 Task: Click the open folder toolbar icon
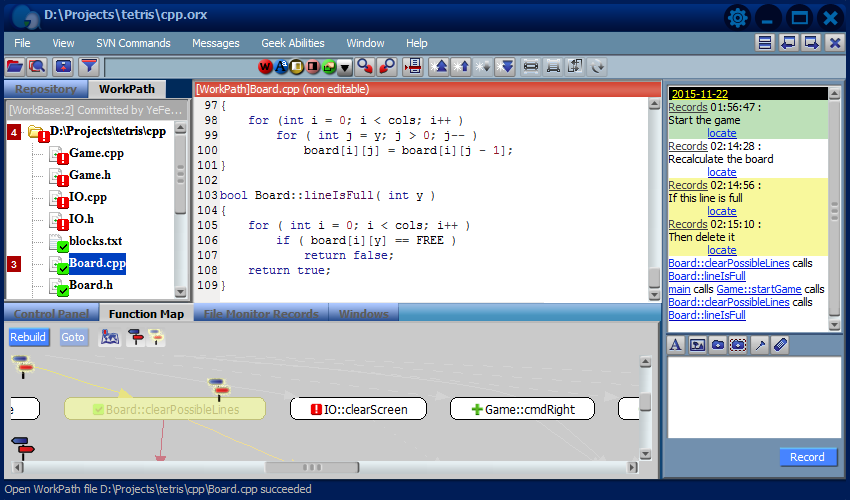[x=14, y=67]
